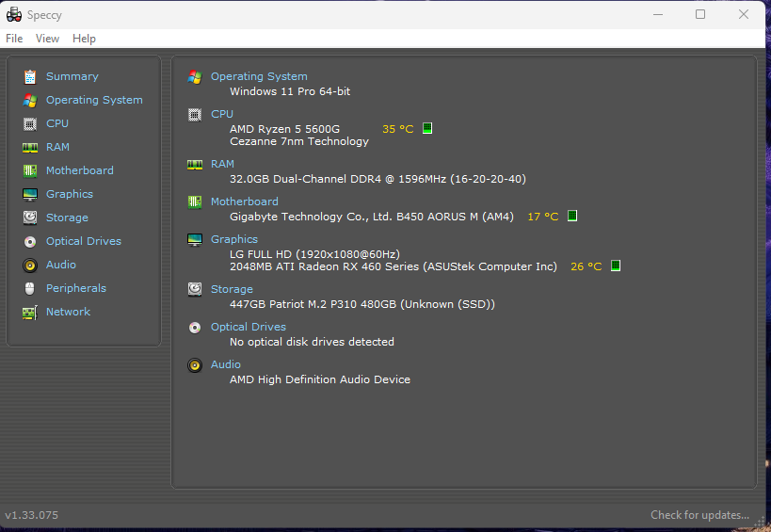Maximize the Speccy window
This screenshot has width=771, height=532.
[700, 14]
